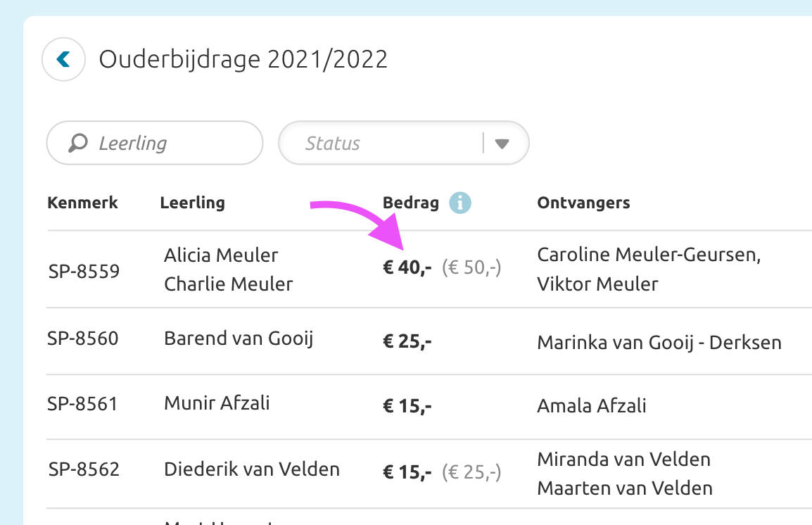Click Diederik van Velden
The image size is (812, 525).
pos(251,469)
